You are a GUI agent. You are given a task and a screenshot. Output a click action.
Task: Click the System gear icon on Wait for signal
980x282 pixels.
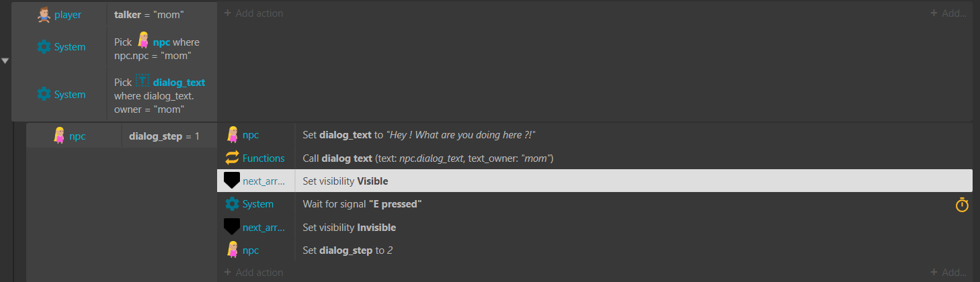point(232,203)
